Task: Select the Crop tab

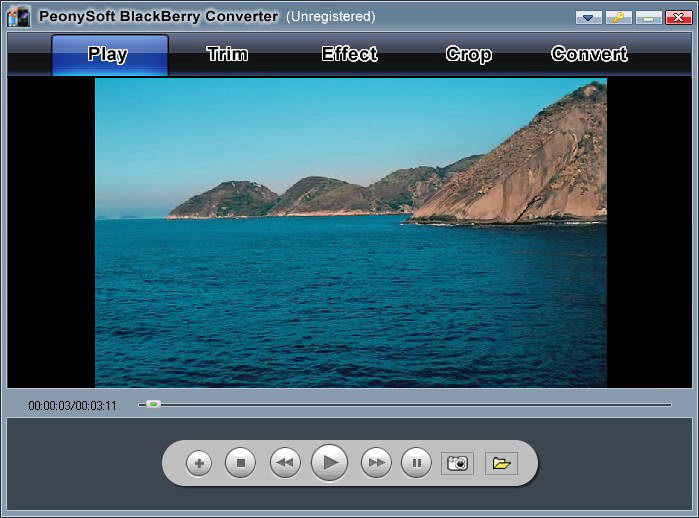Action: [x=469, y=54]
